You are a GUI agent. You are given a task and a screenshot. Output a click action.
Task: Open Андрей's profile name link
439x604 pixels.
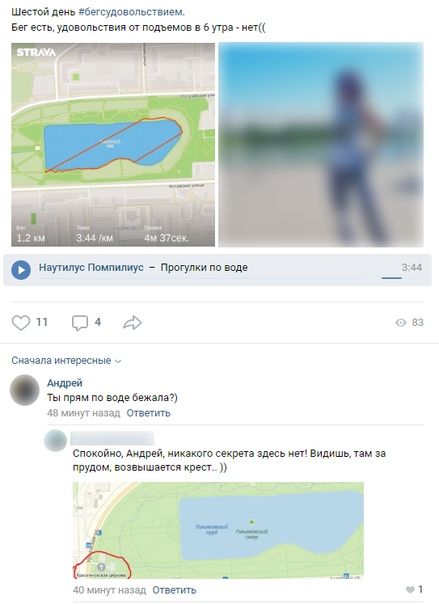[65, 383]
